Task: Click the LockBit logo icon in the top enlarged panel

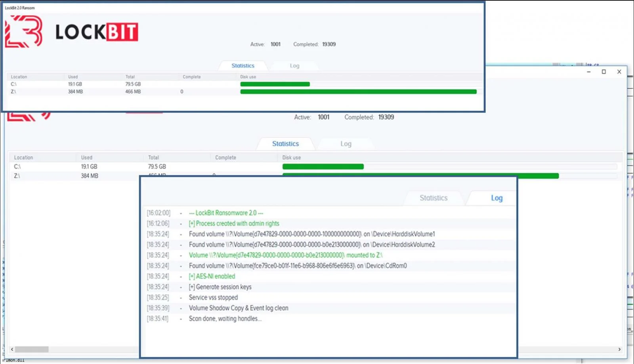Action: (23, 31)
